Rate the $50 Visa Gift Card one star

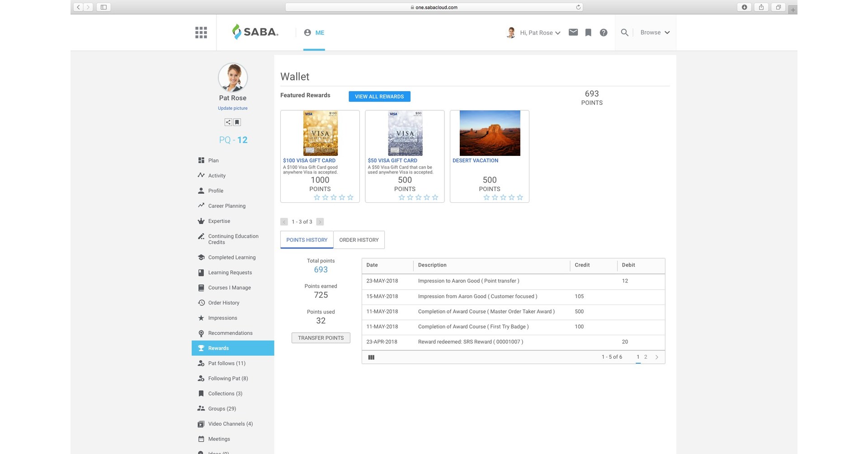click(402, 197)
